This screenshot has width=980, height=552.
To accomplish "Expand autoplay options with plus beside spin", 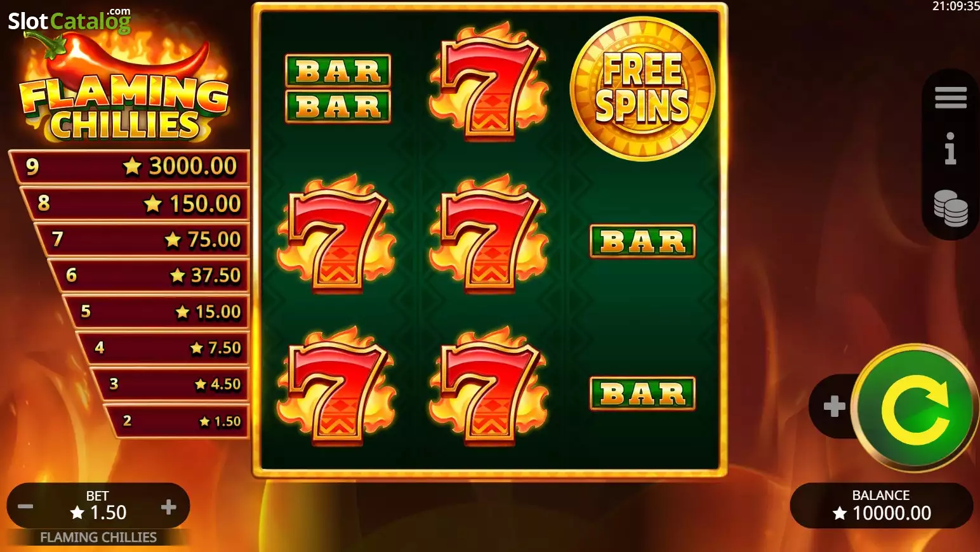I will [834, 406].
